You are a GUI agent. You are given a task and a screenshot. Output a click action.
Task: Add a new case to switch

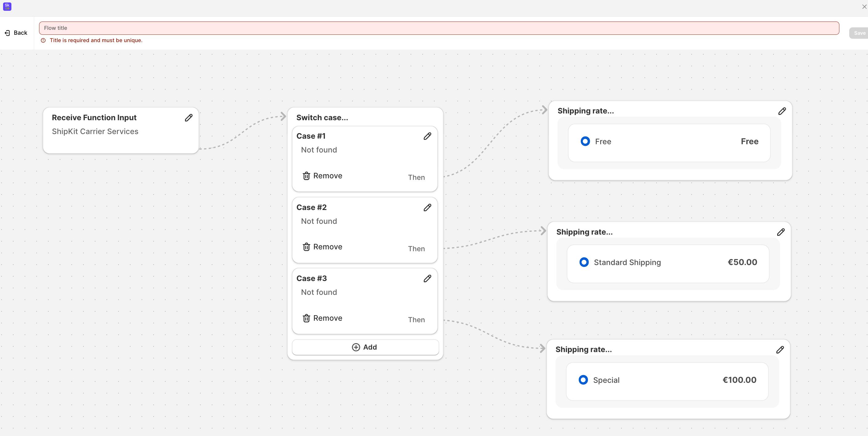pos(365,347)
